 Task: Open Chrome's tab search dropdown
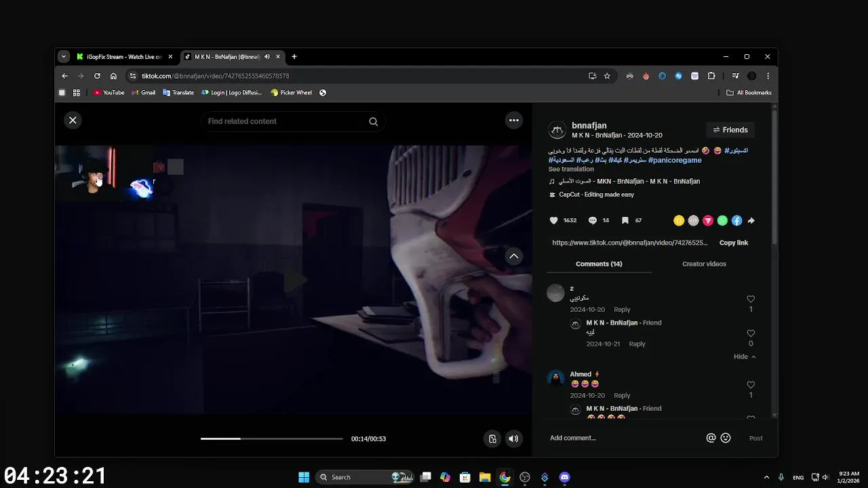click(63, 57)
